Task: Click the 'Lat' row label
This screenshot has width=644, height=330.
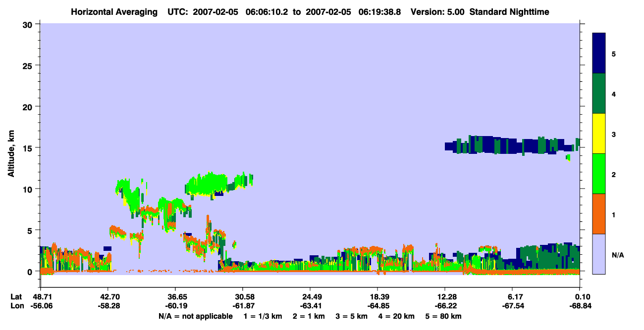Action: tap(16, 297)
